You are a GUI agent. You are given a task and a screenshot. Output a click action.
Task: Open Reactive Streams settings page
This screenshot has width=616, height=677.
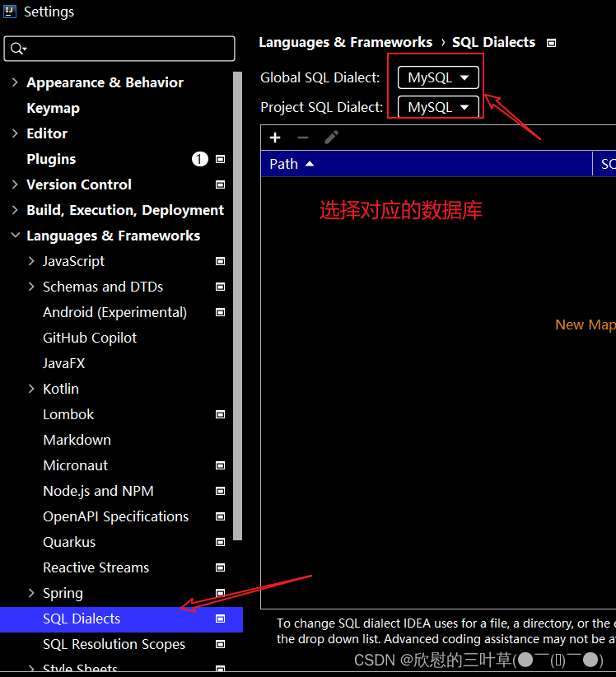96,567
